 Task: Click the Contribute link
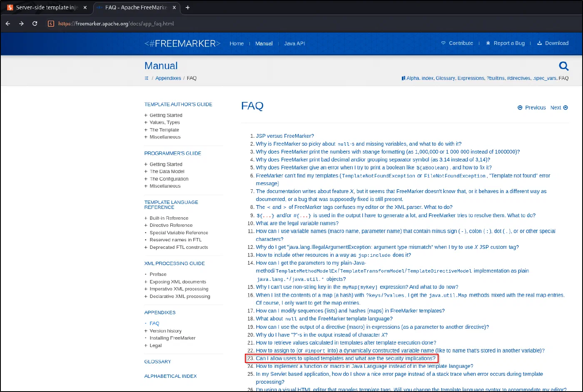point(457,43)
